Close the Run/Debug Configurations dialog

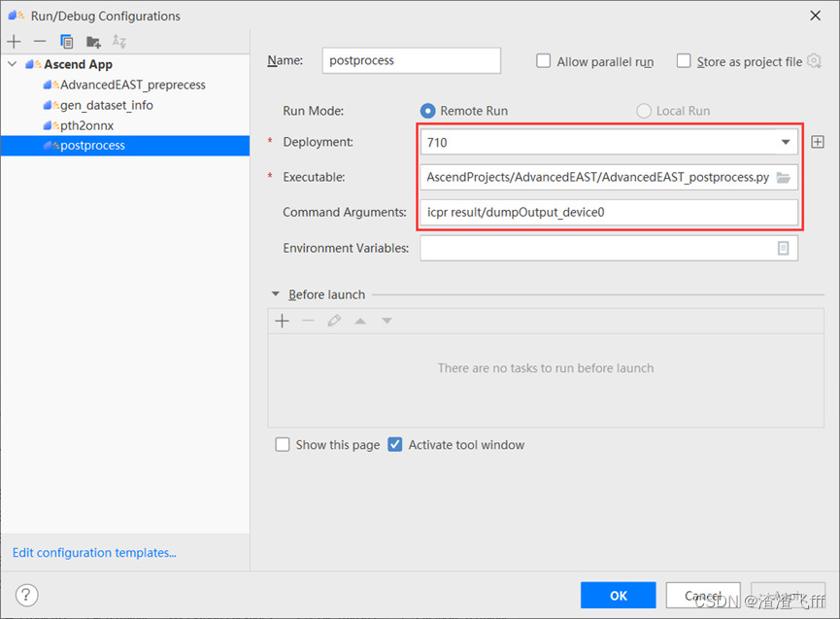click(816, 16)
